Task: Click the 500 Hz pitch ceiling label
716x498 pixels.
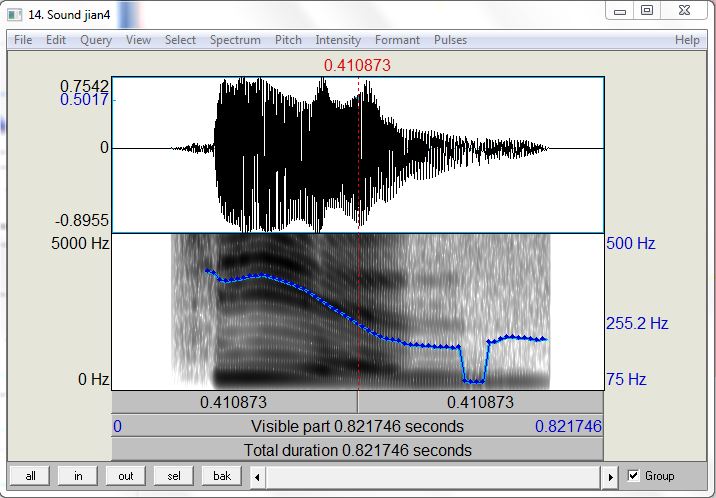Action: click(x=631, y=243)
